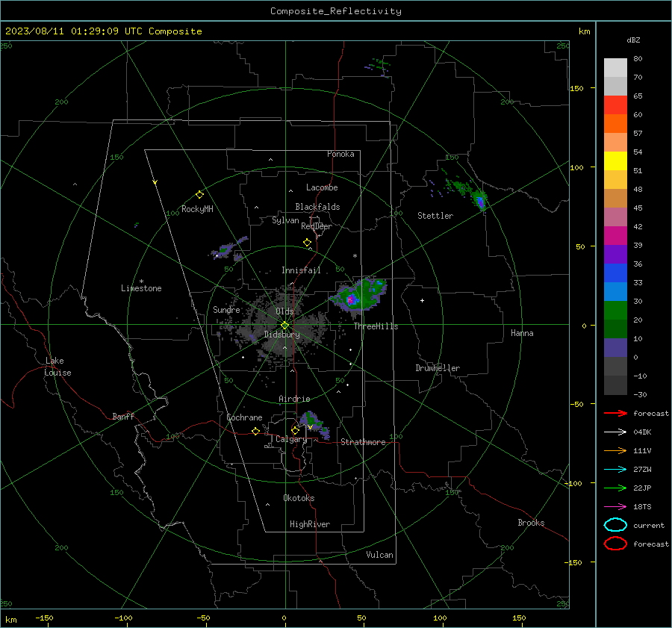
Task: Select the yellow swatch between 54 and 51 dBZ
Action: click(615, 161)
